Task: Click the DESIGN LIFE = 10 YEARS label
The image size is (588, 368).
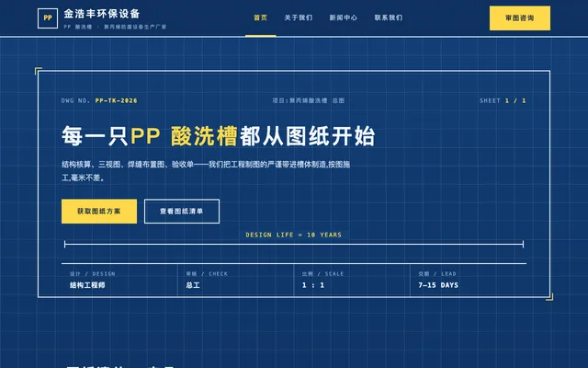Action: pos(294,235)
